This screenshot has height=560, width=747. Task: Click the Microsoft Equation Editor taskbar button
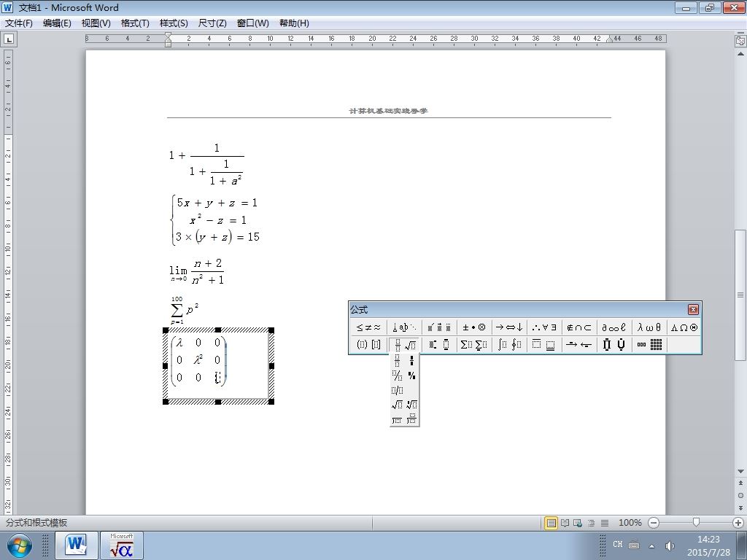pos(122,545)
